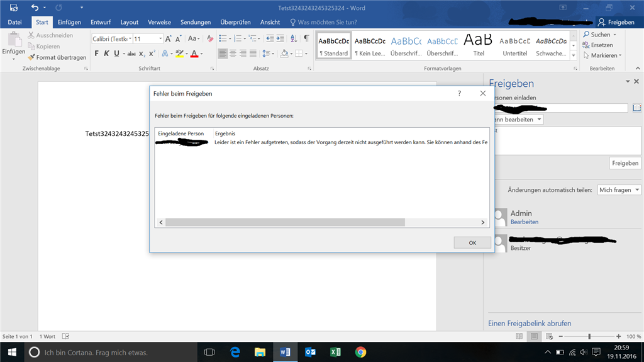644x362 pixels.
Task: Click the bullet list icon
Action: click(x=223, y=38)
